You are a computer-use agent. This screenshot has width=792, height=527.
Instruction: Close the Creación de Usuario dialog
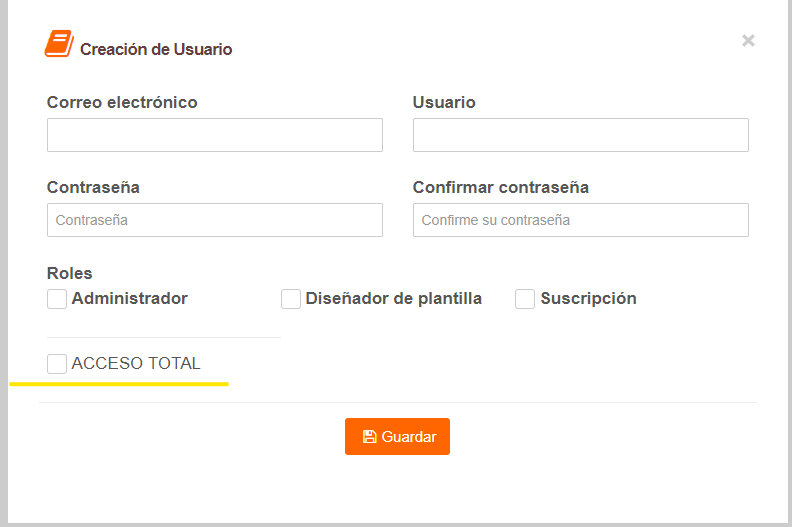click(x=748, y=40)
